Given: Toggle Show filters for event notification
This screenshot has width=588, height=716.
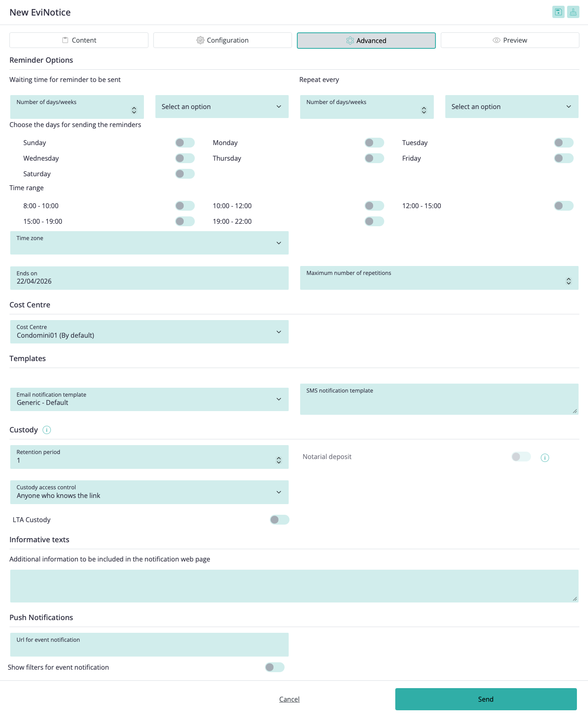Looking at the screenshot, I should (274, 667).
